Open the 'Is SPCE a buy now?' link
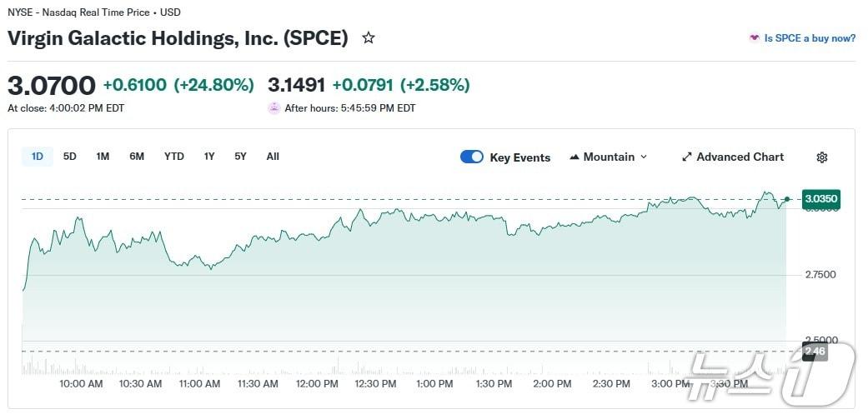 (x=810, y=37)
